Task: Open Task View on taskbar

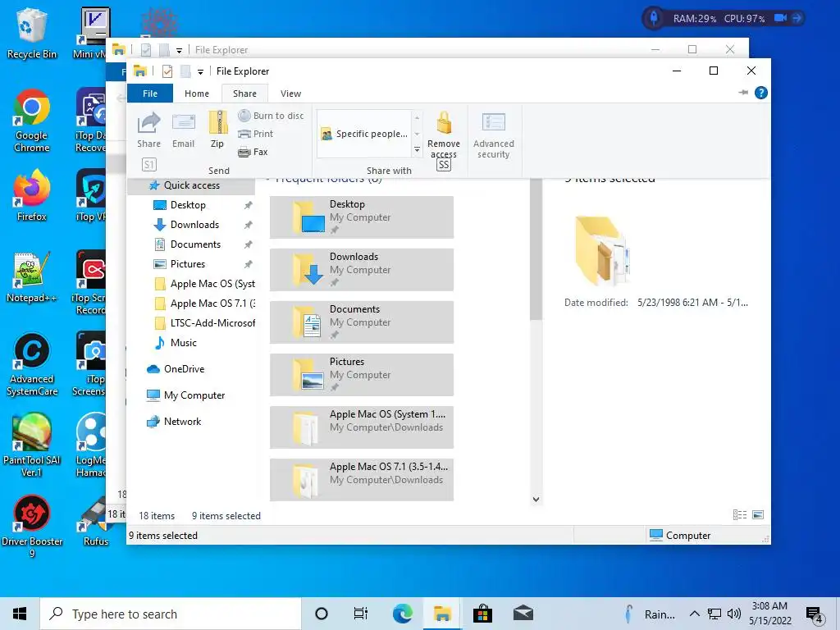Action: (361, 614)
